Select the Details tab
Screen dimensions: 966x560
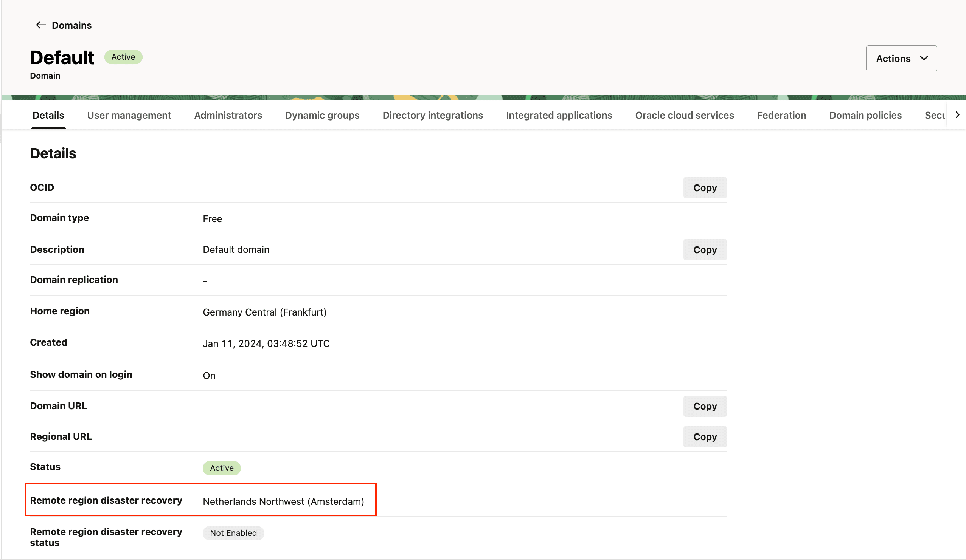[x=48, y=115]
